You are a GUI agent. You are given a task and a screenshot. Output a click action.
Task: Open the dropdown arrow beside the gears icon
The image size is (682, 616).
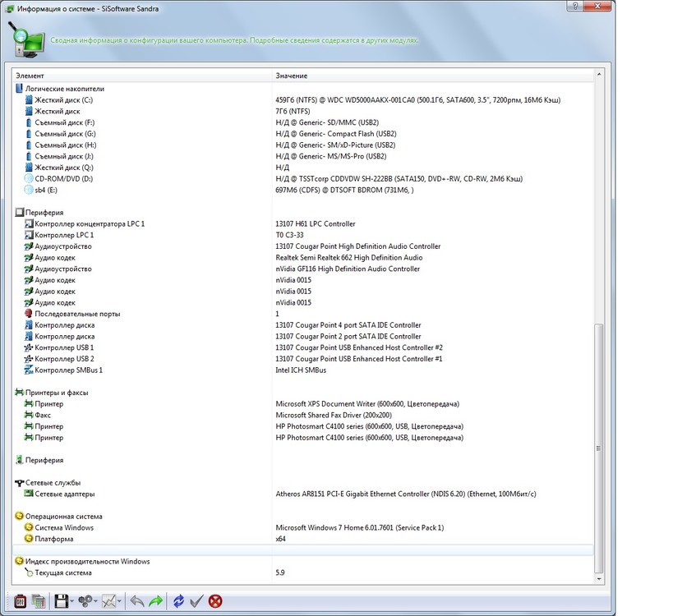[x=95, y=602]
